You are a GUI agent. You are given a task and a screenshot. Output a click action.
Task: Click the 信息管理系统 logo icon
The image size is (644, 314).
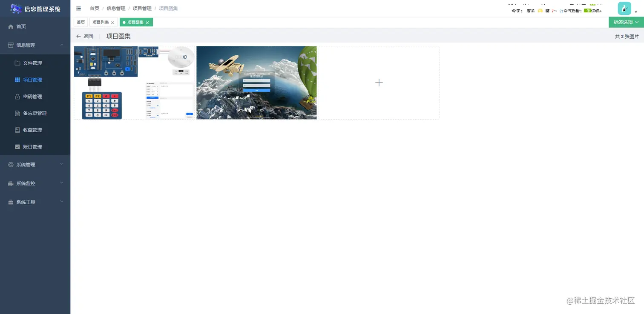point(16,9)
